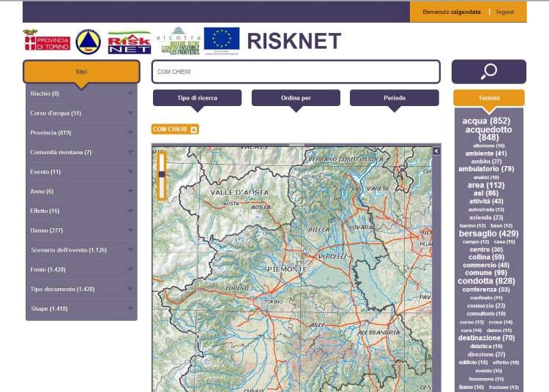Expand the Rischio (8) filter
The height and width of the screenshot is (392, 549).
(x=81, y=94)
